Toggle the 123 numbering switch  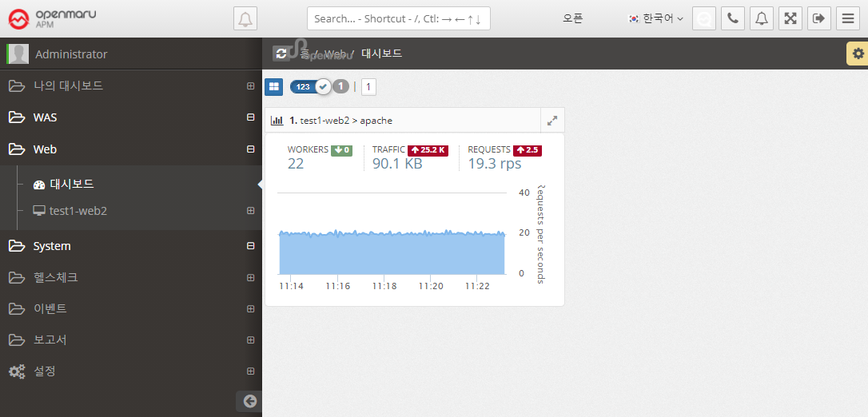312,86
